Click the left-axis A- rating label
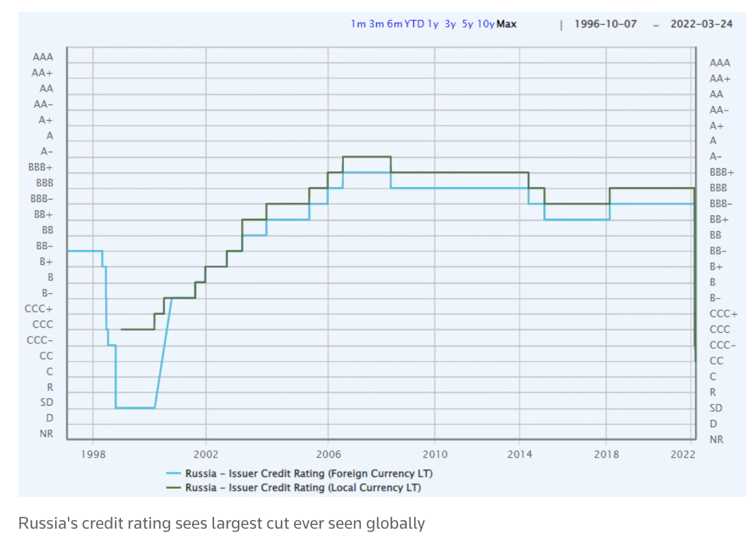756x536 pixels. pyautogui.click(x=47, y=151)
